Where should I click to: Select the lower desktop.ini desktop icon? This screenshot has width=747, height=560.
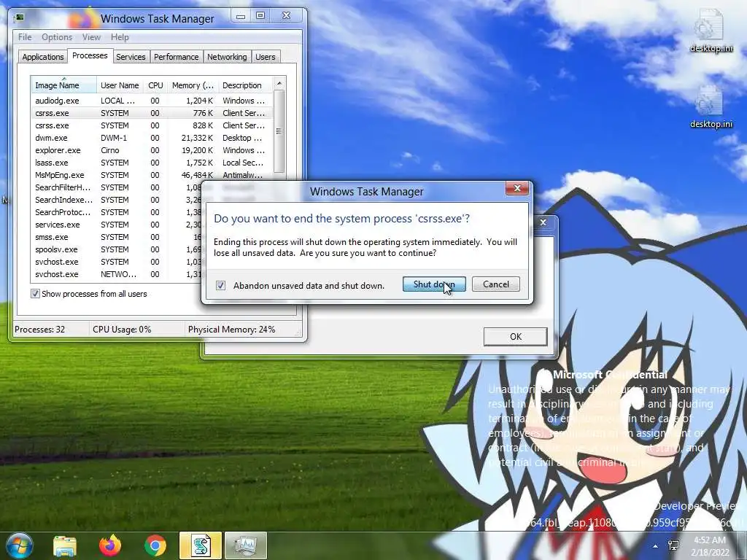coord(711,106)
